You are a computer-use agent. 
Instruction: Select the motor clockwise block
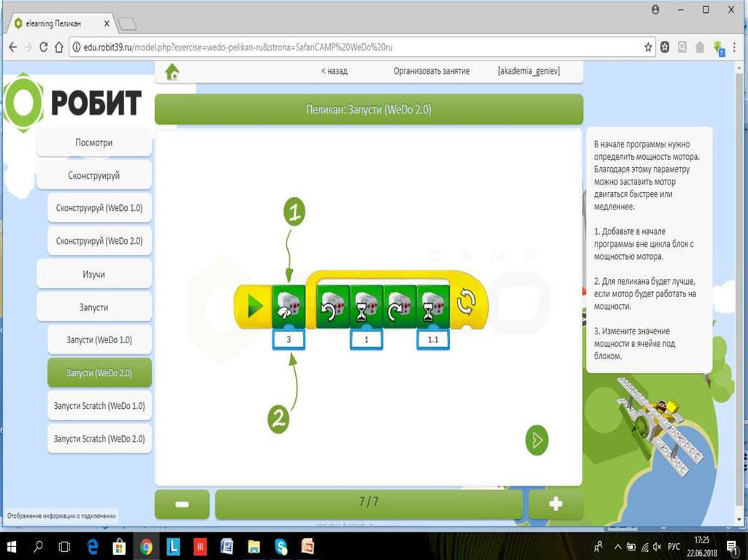point(400,306)
